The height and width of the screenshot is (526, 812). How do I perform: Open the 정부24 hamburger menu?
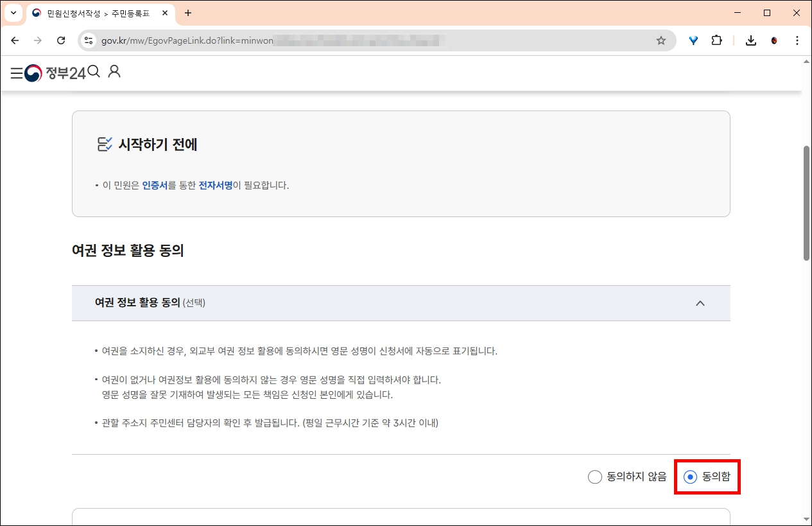tap(16, 73)
